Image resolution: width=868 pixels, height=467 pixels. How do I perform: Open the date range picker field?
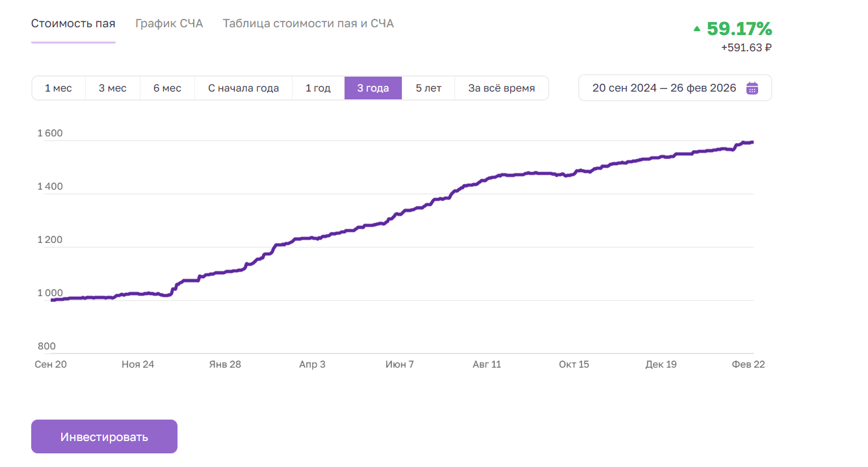point(664,88)
